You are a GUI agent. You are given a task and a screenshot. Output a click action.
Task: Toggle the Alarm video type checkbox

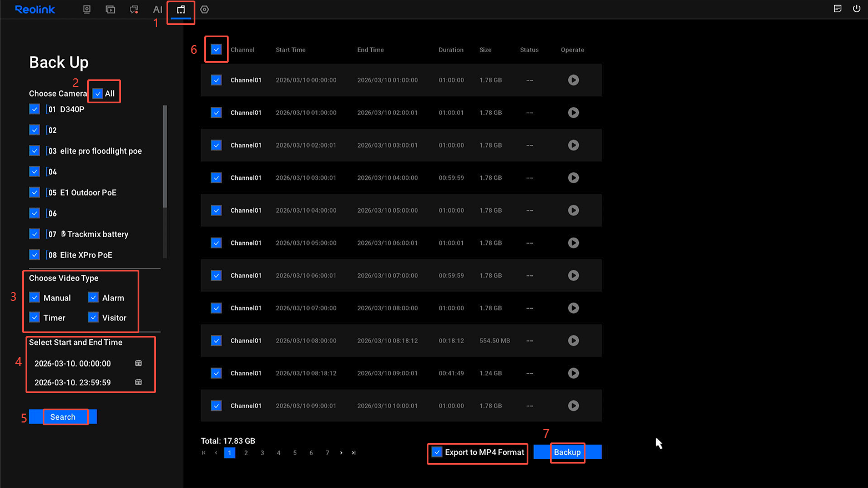[x=93, y=298]
